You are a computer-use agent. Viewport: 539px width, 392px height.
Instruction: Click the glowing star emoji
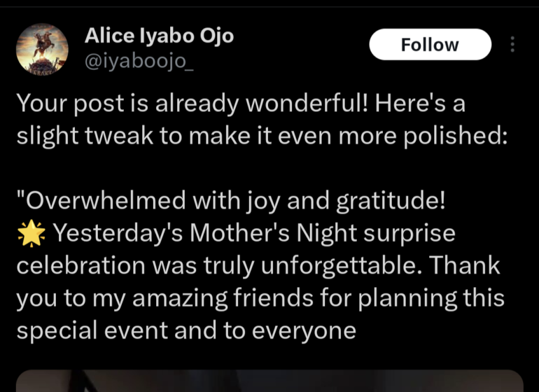tap(30, 234)
